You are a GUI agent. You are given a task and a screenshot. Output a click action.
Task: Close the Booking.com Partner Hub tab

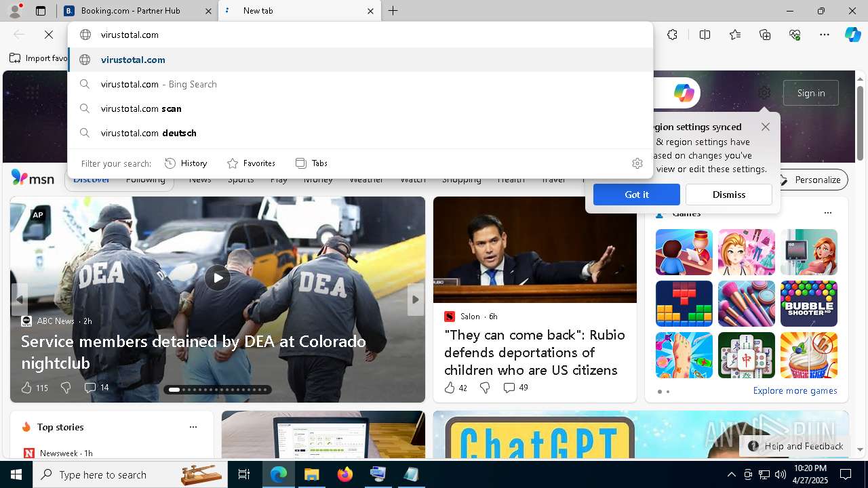208,11
